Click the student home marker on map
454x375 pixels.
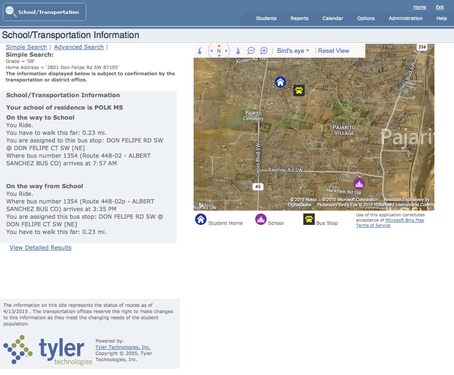pyautogui.click(x=280, y=82)
